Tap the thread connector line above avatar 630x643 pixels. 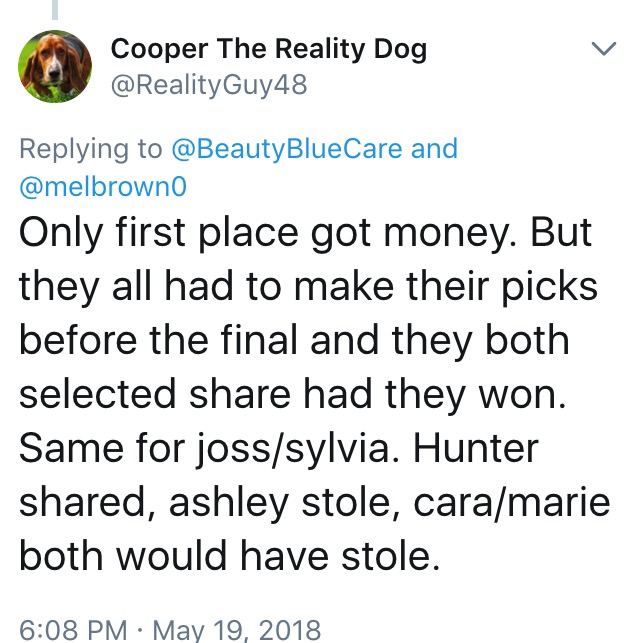(55, 9)
